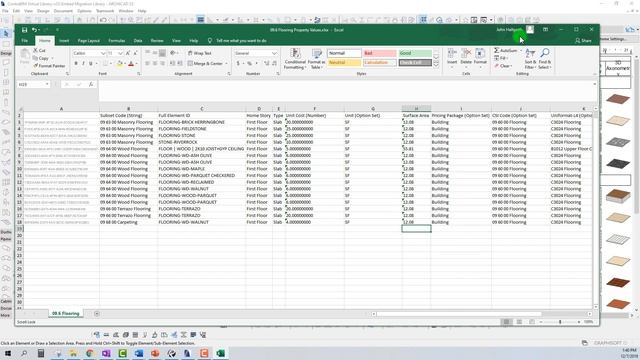Open Format as Table gallery
Viewport: 640px width, 360px height.
coord(316,59)
